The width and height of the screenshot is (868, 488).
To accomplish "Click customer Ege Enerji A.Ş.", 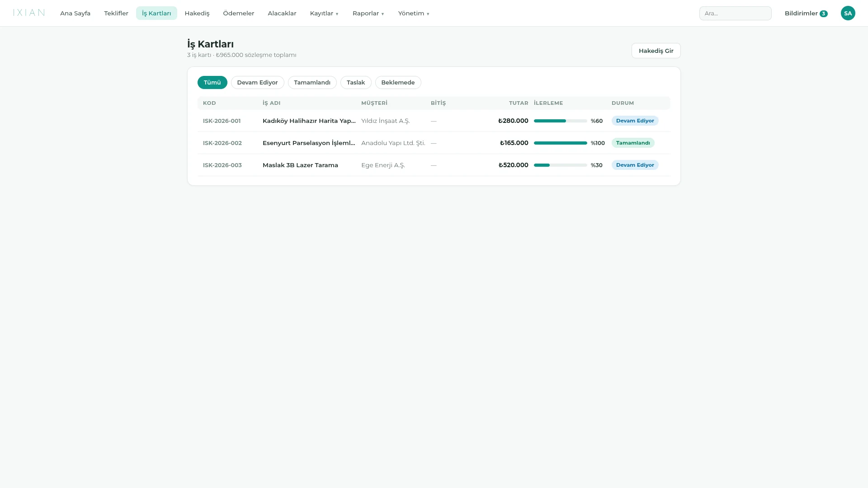I will [383, 165].
